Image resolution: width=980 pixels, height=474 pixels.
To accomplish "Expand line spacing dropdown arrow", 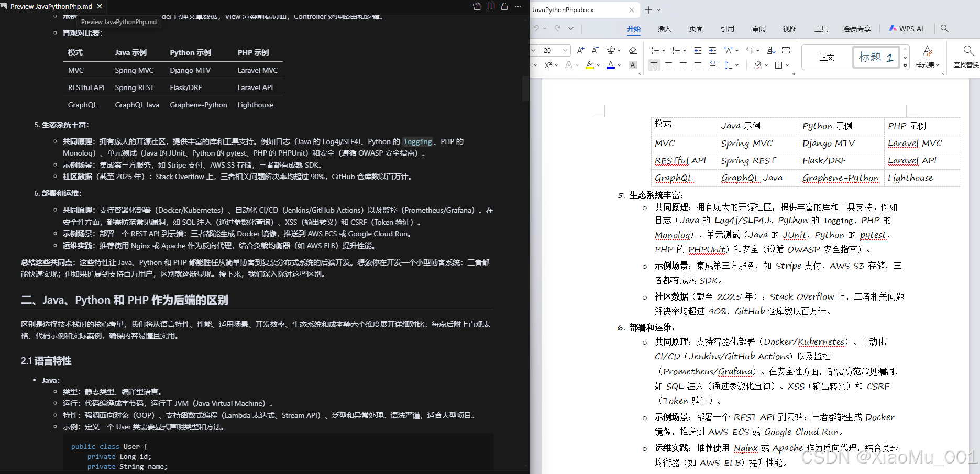I will [x=737, y=65].
